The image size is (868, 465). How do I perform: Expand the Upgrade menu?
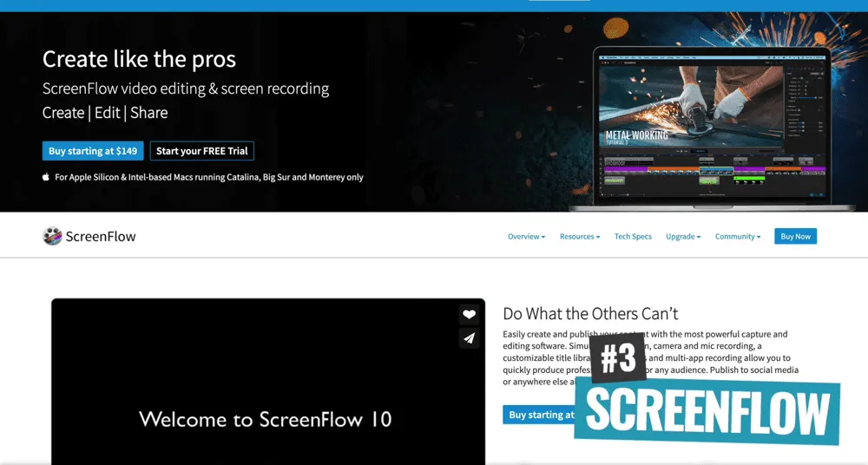pos(683,237)
